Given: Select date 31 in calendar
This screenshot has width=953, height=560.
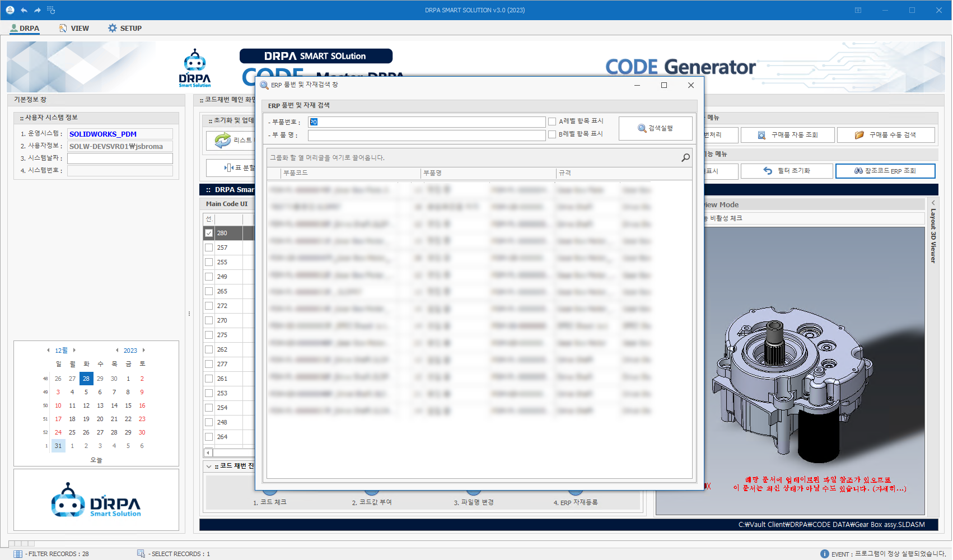Looking at the screenshot, I should (58, 446).
